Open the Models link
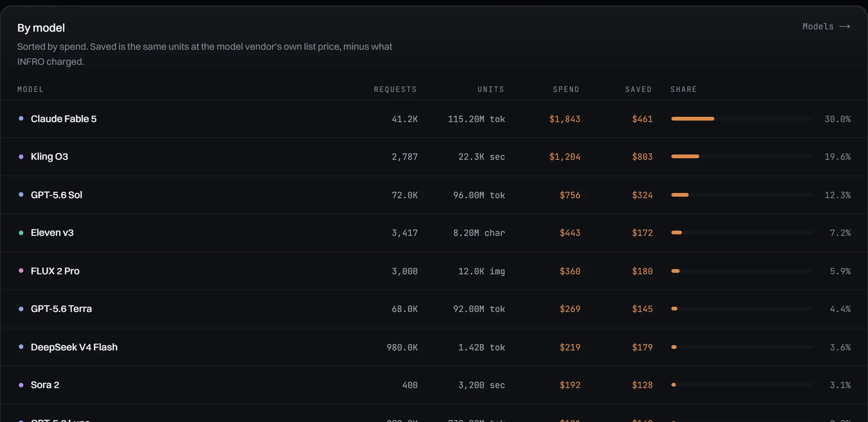Screen dimensions: 868x422 pos(826,27)
